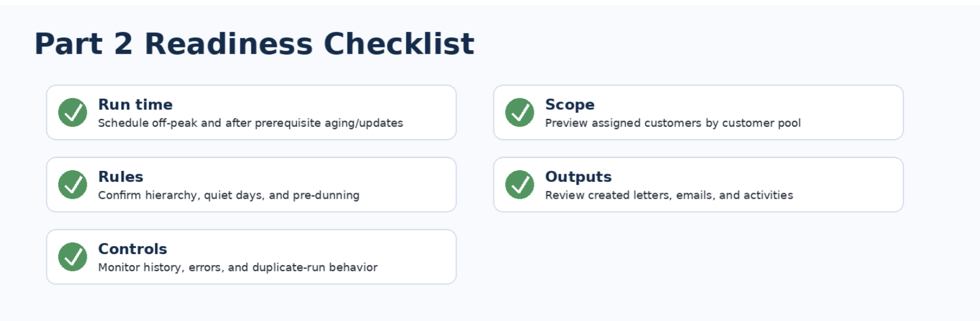Select the Scope heading

[570, 105]
